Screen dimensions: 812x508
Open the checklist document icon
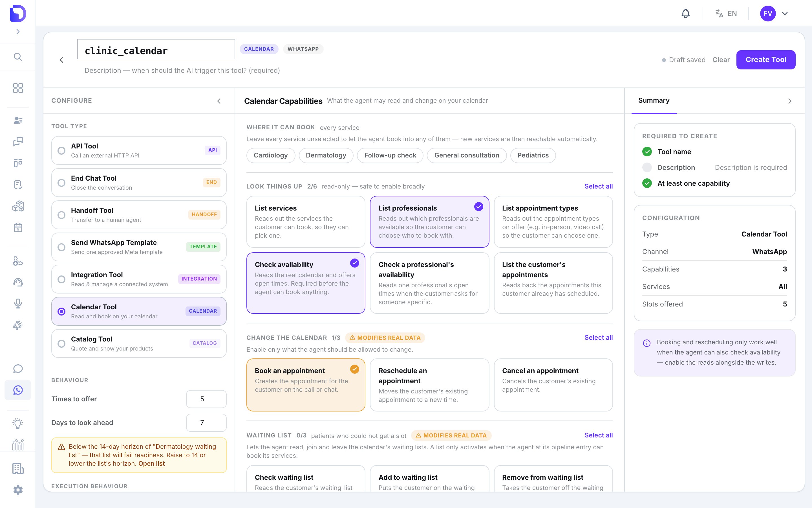coord(18,185)
